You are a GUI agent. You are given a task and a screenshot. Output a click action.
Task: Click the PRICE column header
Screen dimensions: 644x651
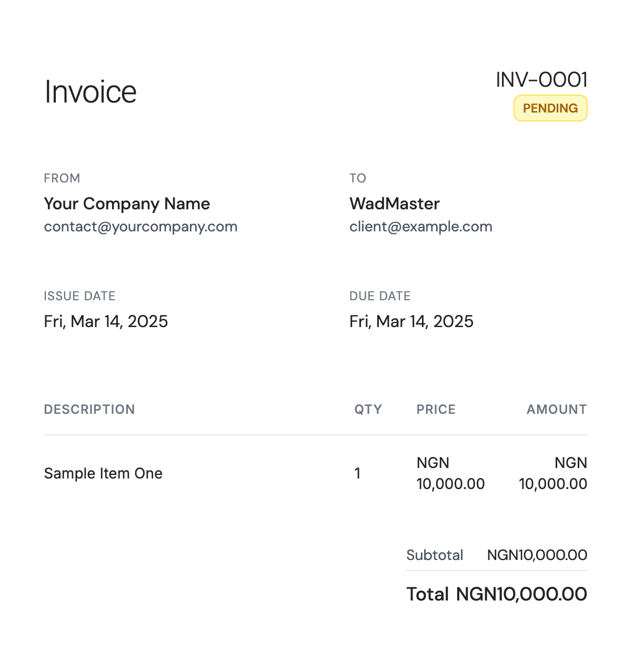pos(436,410)
